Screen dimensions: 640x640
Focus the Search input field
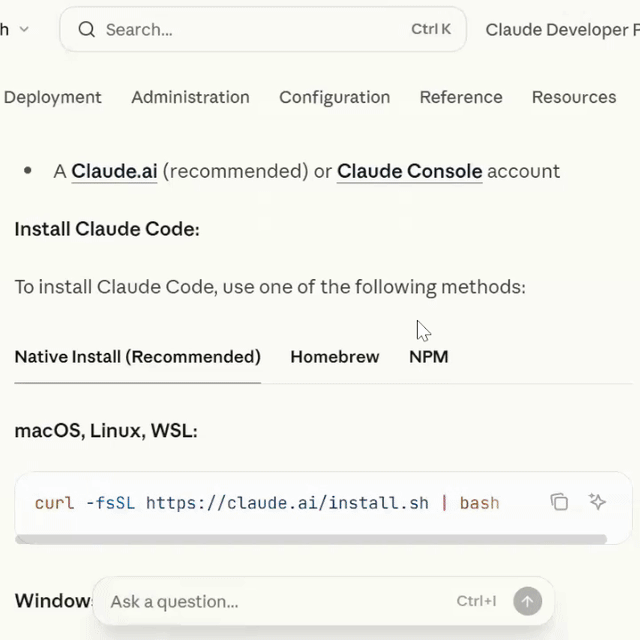(263, 29)
